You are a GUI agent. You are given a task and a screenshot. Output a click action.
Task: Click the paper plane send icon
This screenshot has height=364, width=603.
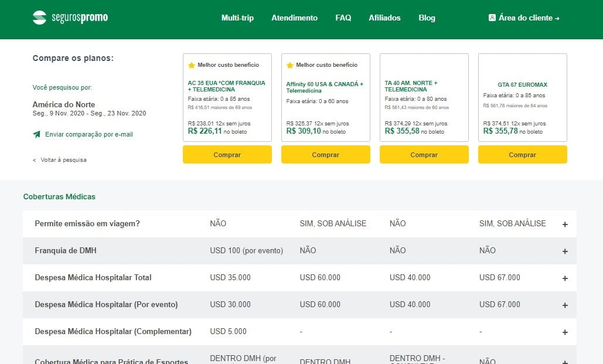[36, 134]
